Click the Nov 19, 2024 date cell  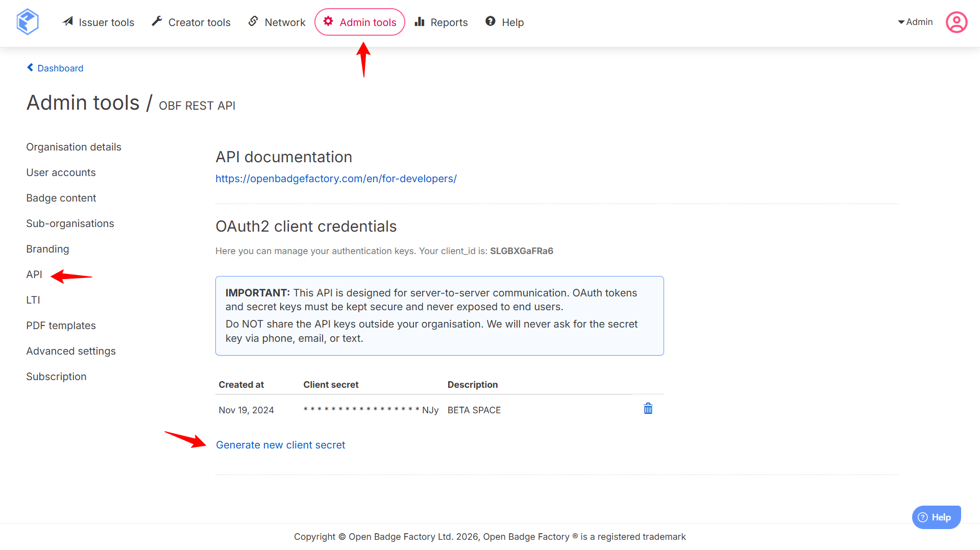click(x=246, y=410)
